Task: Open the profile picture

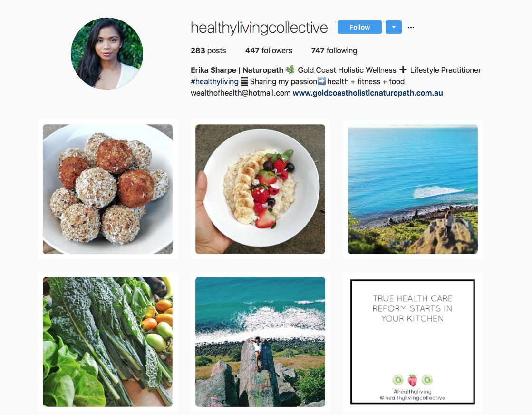Action: click(x=107, y=54)
